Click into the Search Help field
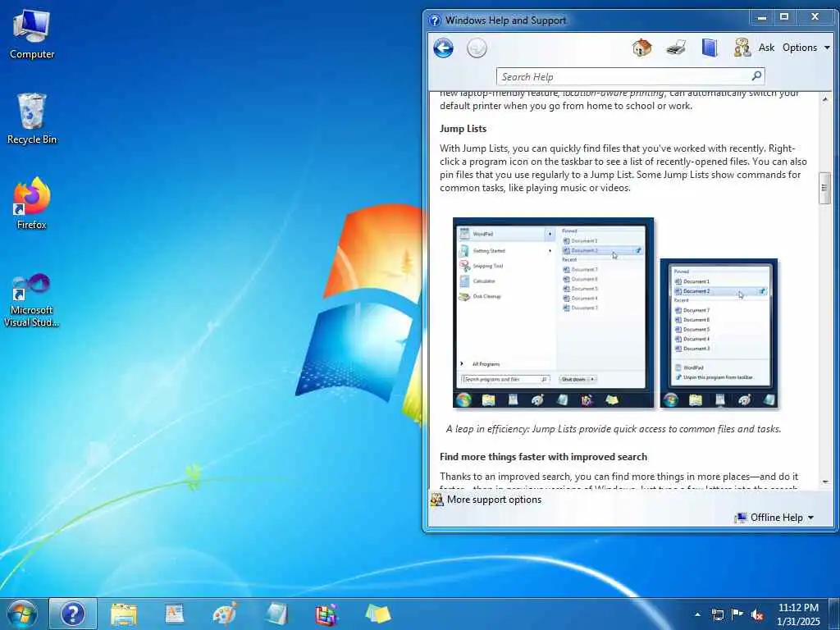Image resolution: width=840 pixels, height=630 pixels. pos(623,76)
